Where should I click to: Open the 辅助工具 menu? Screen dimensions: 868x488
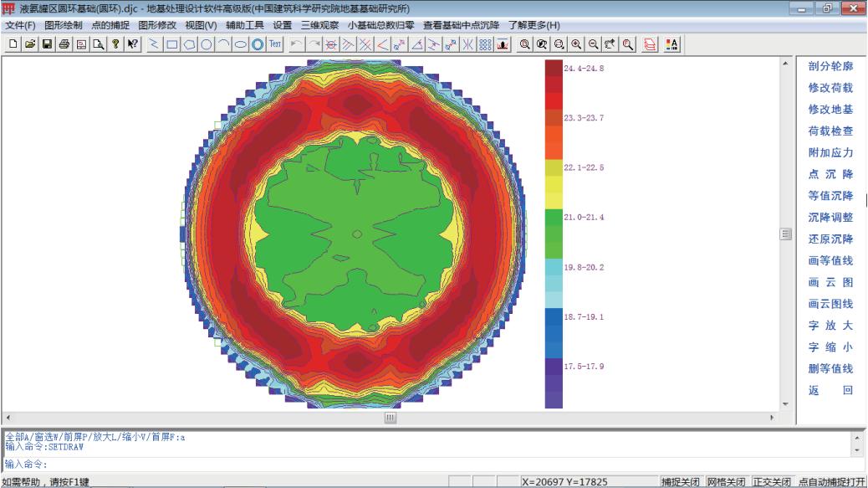[244, 25]
